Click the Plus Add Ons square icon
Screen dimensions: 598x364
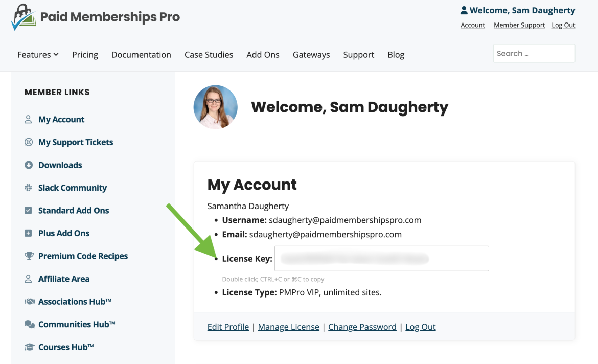[29, 233]
